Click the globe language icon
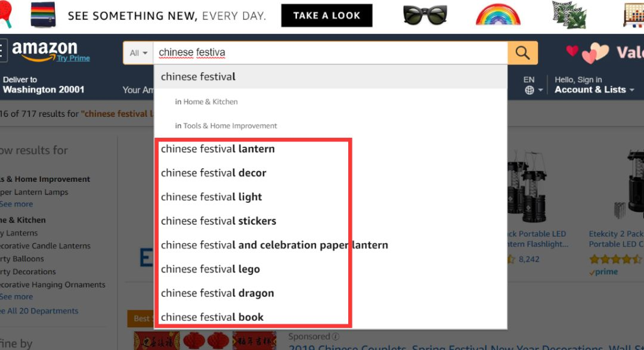Screen dimensions: 644x350 530,90
